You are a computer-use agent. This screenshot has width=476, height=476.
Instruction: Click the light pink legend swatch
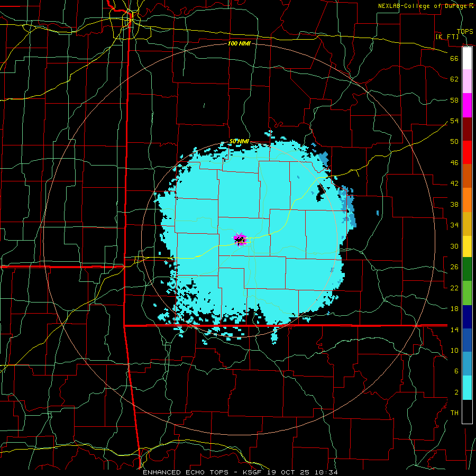[467, 81]
